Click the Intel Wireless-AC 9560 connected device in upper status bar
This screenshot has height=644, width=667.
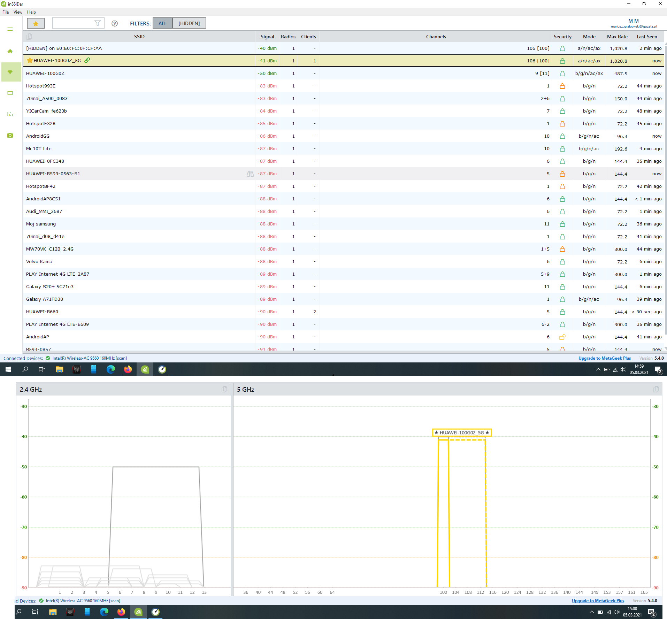pos(90,358)
